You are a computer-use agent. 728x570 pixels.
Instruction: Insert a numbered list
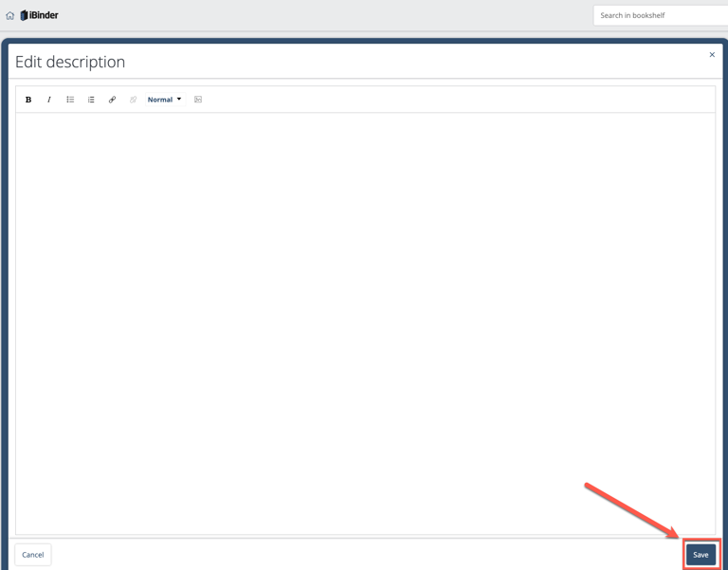pyautogui.click(x=91, y=100)
